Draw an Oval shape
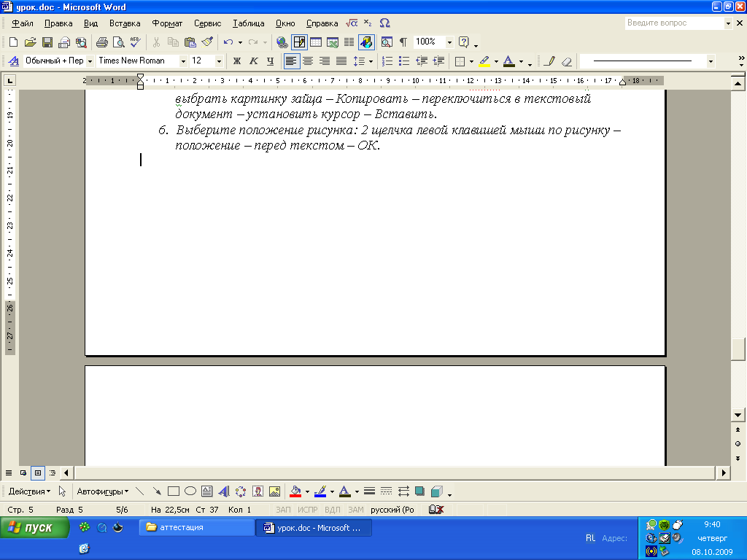This screenshot has height=560, width=747. tap(190, 491)
